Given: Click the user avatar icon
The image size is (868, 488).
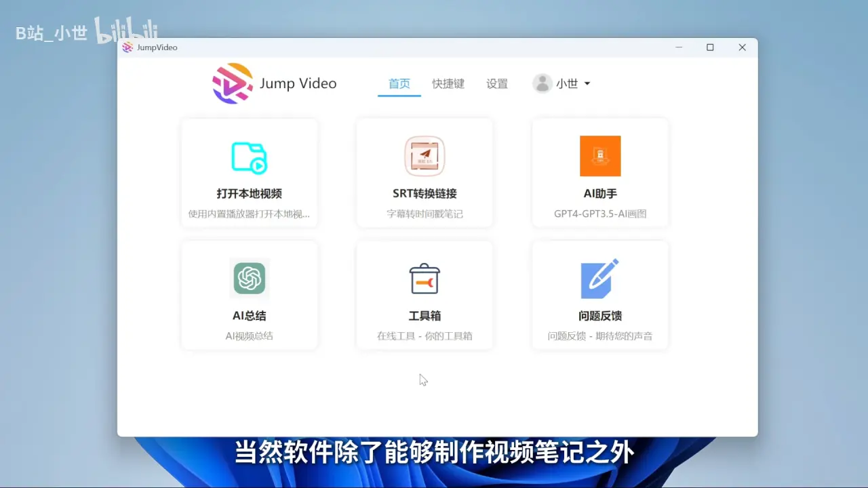Looking at the screenshot, I should point(542,83).
